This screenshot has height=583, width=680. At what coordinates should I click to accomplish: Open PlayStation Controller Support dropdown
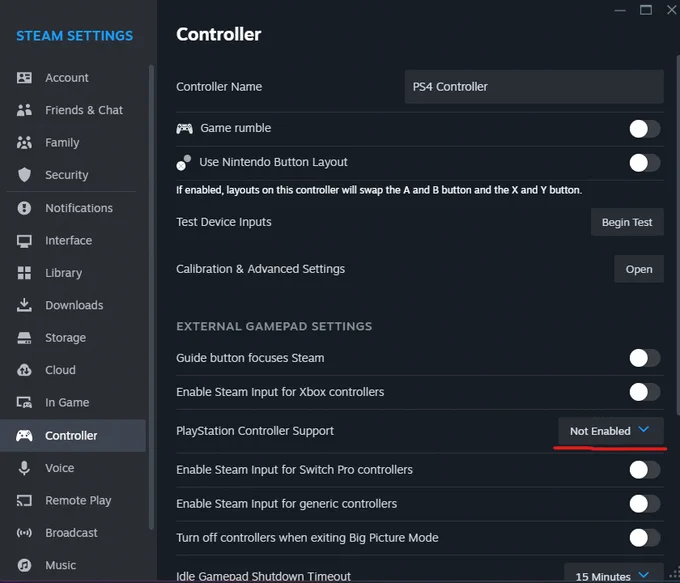[x=611, y=431]
